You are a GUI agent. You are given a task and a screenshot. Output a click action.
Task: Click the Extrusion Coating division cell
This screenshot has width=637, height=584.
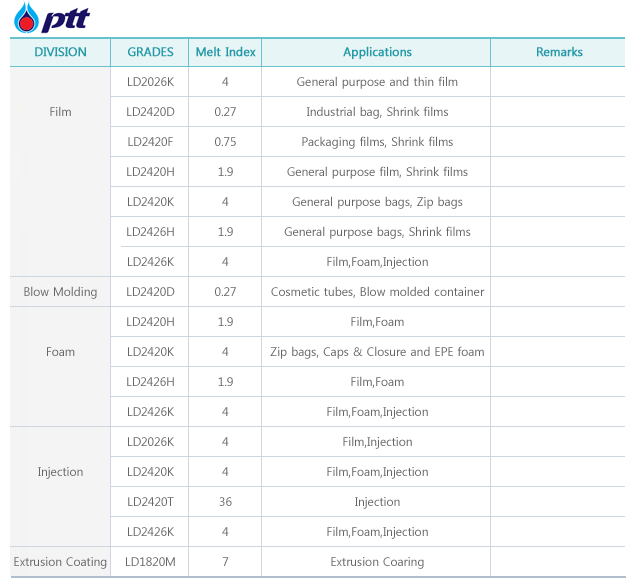[60, 562]
